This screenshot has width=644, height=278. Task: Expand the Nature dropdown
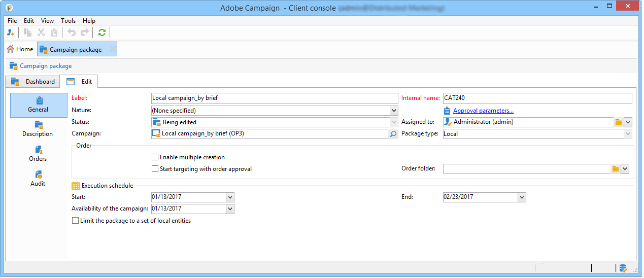(394, 111)
